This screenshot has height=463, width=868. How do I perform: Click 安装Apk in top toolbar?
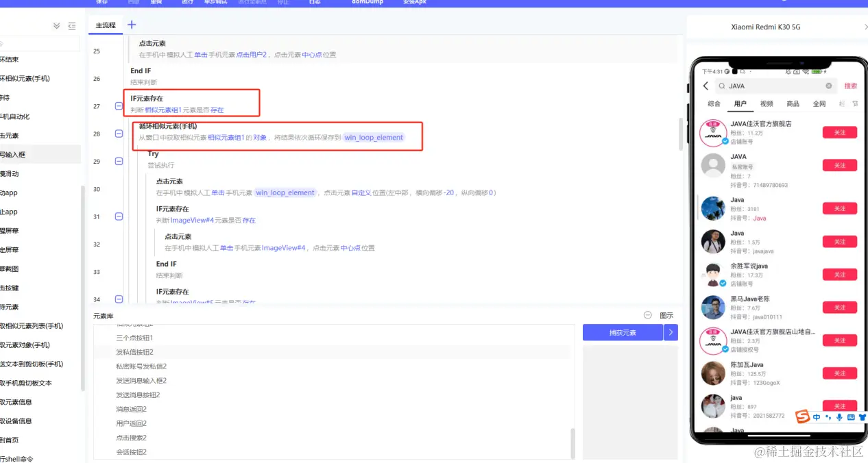click(414, 3)
